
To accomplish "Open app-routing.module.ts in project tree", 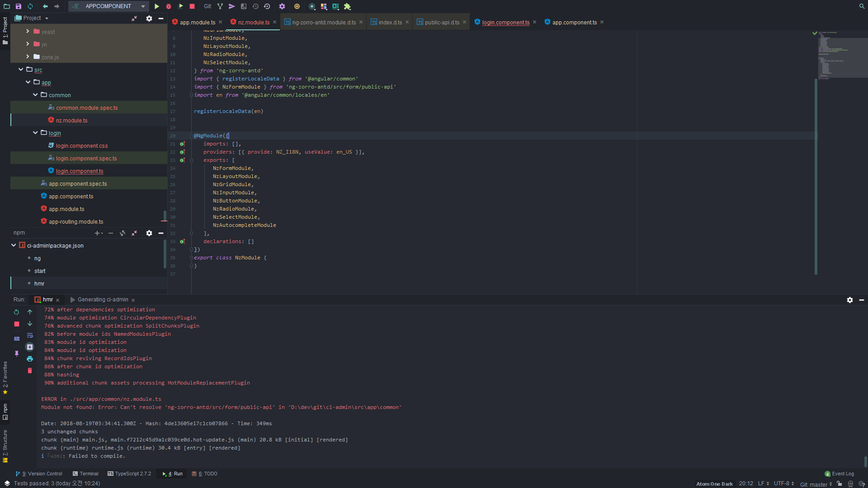I will tap(76, 222).
